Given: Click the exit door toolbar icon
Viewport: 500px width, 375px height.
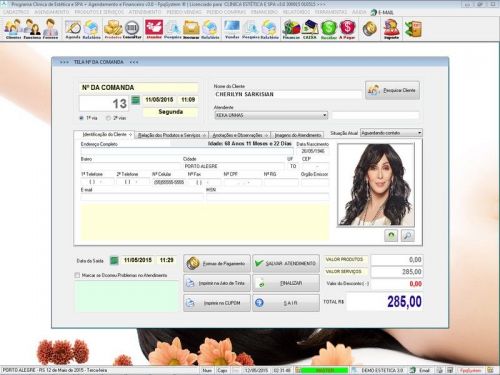Looking at the screenshot, I should tap(413, 29).
